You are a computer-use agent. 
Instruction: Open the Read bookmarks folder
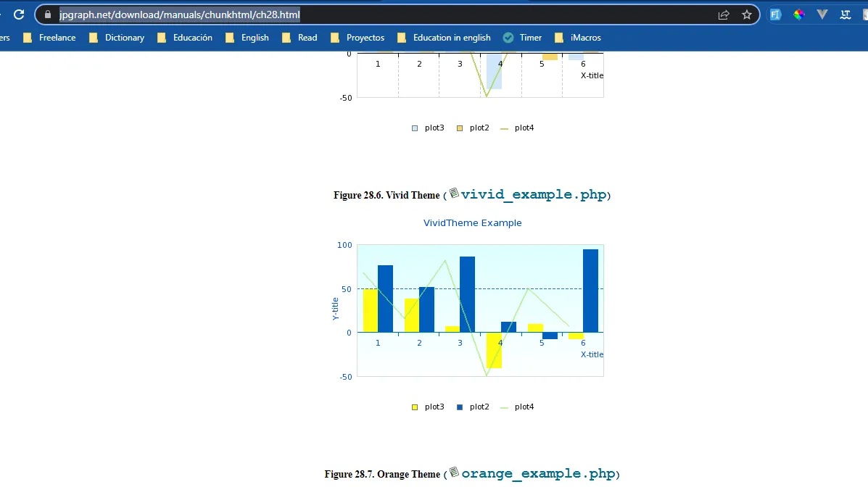click(299, 38)
